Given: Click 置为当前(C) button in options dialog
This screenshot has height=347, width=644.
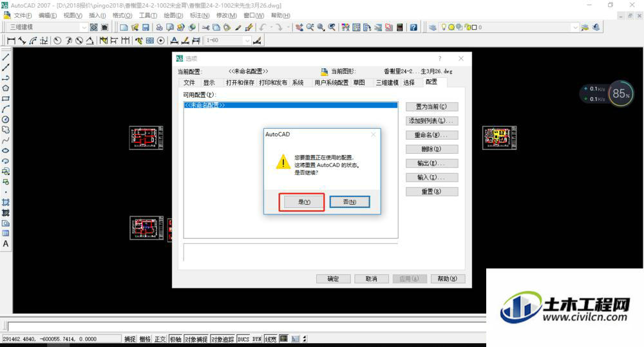Looking at the screenshot, I should coord(431,107).
